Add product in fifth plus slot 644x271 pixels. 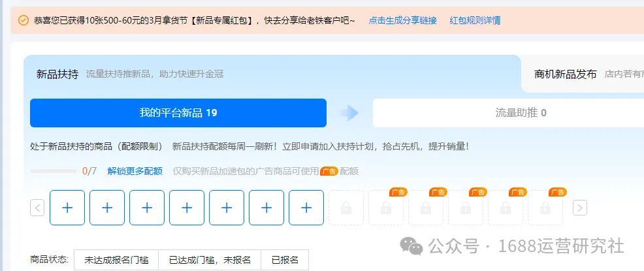(x=227, y=208)
